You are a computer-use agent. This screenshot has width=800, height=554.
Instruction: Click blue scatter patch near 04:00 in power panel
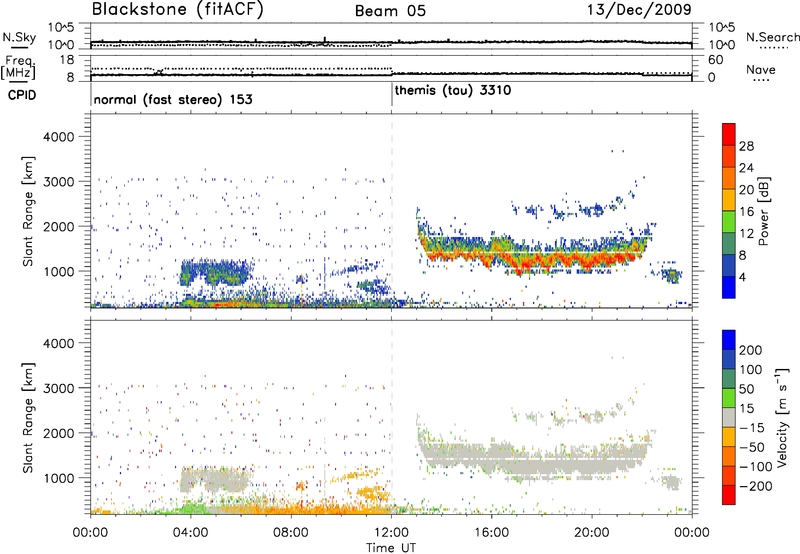214,272
